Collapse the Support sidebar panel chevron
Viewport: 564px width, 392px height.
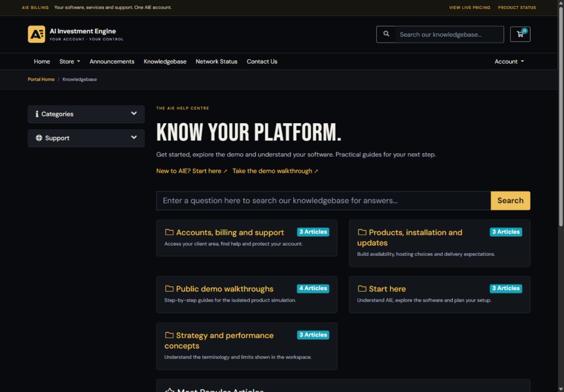pos(134,137)
